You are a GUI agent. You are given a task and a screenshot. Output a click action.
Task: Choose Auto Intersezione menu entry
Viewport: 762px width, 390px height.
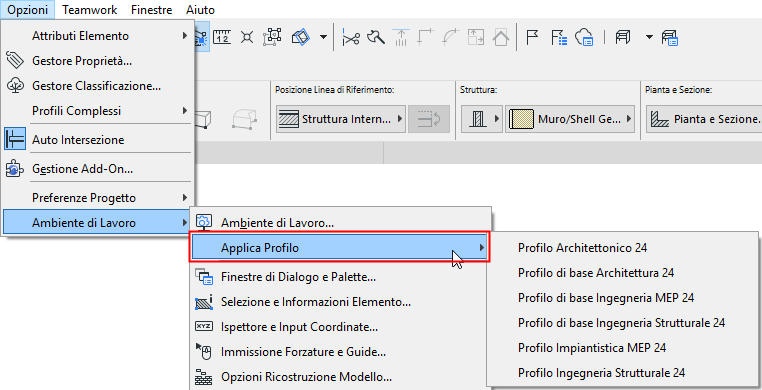point(98,140)
